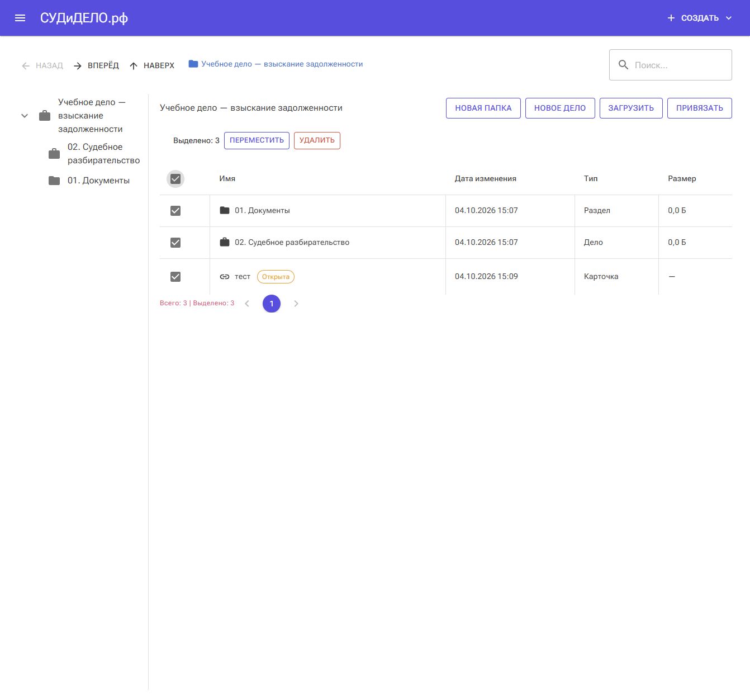
Task: Navigate forward with ВПЕРЁД
Action: 96,65
